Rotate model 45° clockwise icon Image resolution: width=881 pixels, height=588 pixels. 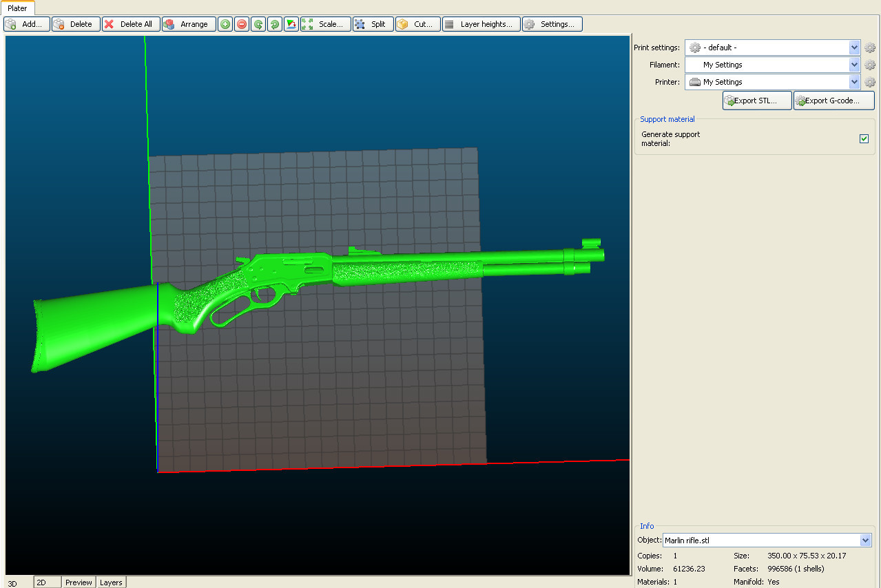[275, 24]
